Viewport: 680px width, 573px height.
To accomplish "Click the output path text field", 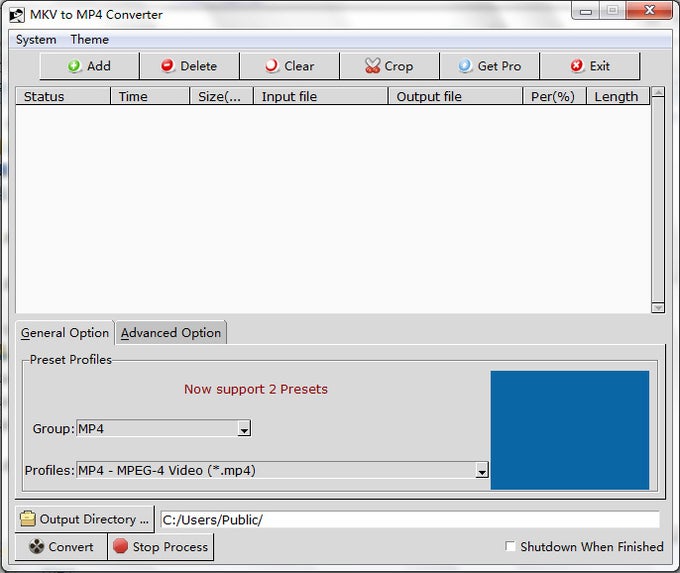I will tap(410, 519).
